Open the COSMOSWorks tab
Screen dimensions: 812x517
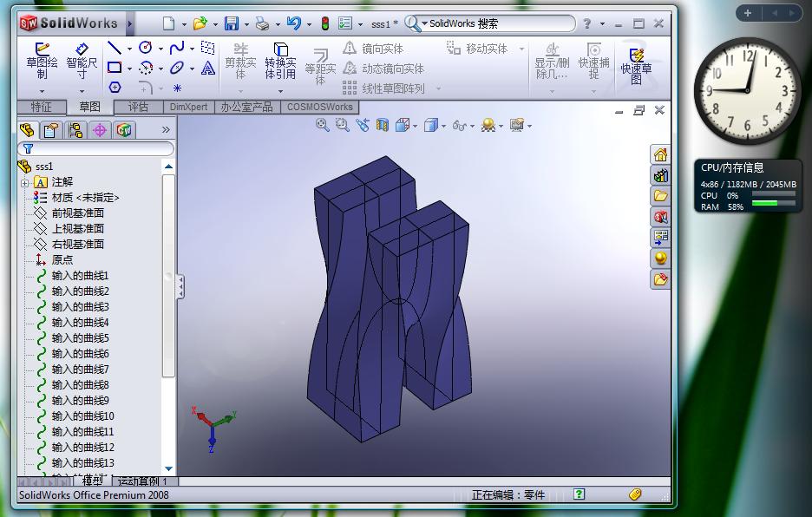[x=319, y=108]
